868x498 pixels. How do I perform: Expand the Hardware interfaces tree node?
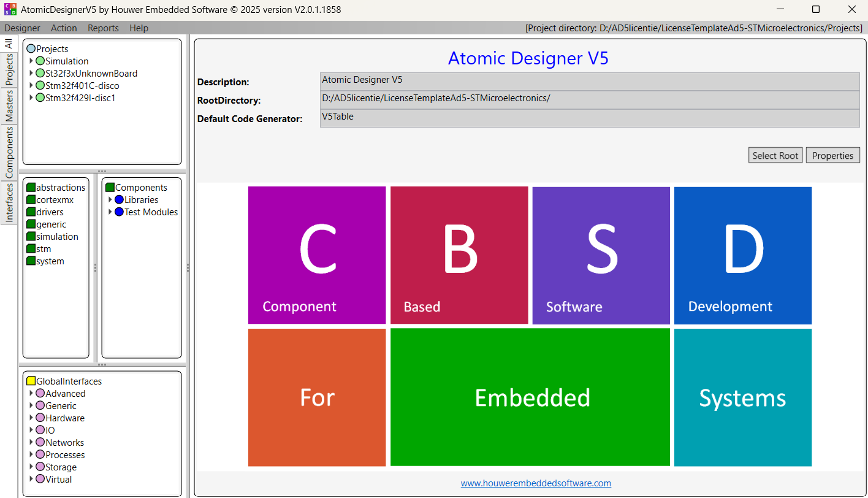click(31, 418)
